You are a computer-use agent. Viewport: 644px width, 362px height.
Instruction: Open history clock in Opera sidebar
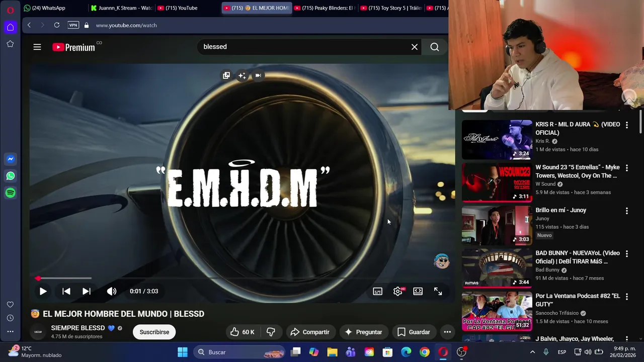click(10, 318)
